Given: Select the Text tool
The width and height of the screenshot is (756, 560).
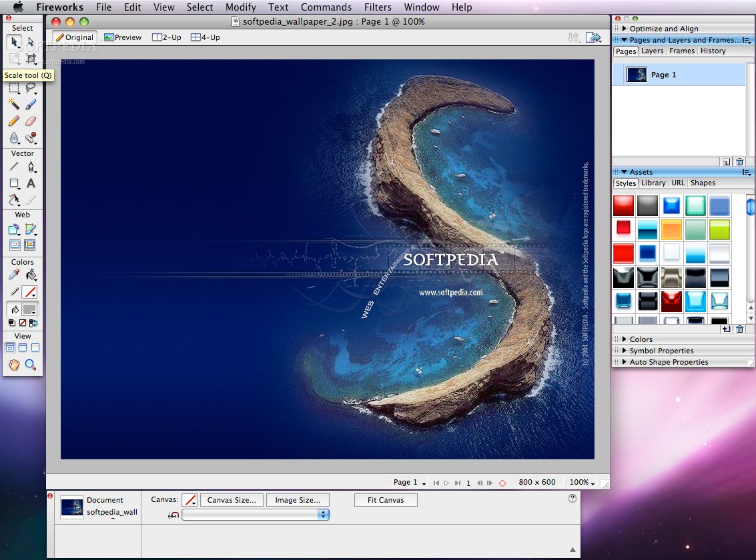Looking at the screenshot, I should coord(31,183).
